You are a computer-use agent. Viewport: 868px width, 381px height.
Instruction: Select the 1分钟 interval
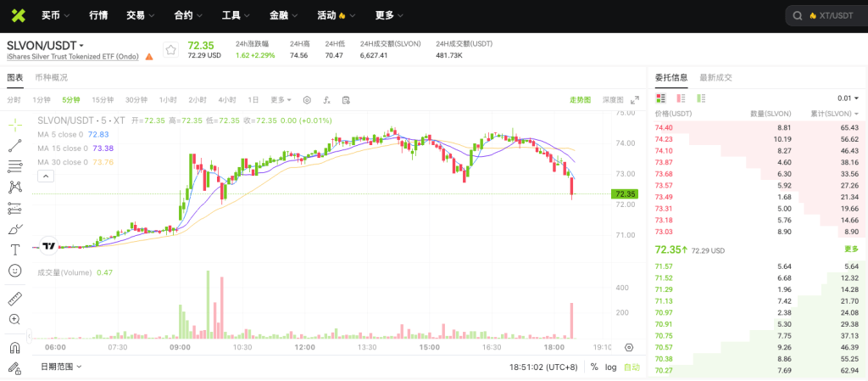(42, 100)
